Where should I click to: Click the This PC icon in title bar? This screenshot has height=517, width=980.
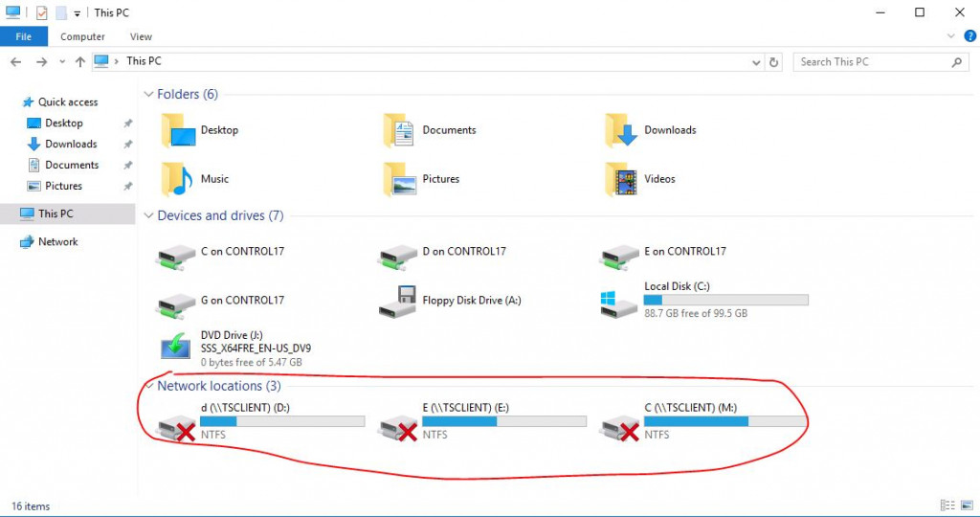[x=12, y=11]
